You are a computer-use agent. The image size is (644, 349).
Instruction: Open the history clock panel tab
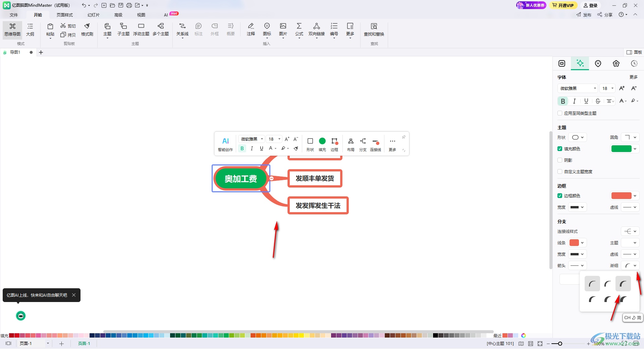pyautogui.click(x=634, y=63)
